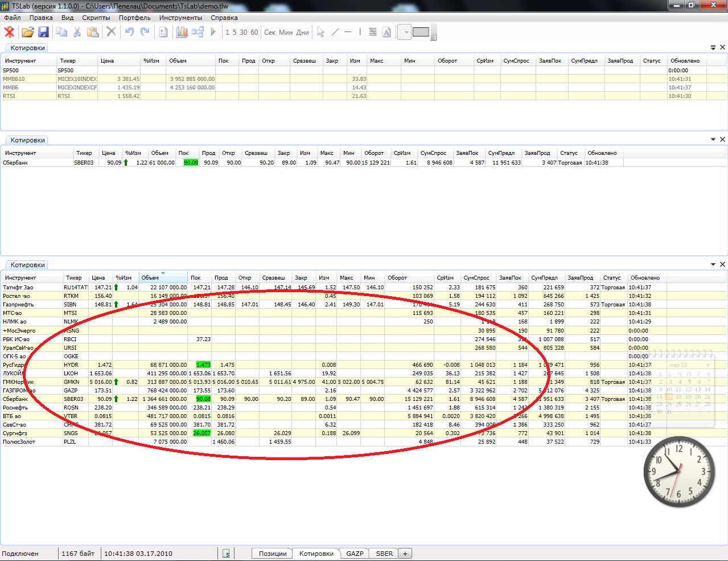This screenshot has height=561, width=728.
Task: Click the undo arrow icon
Action: pyautogui.click(x=129, y=32)
